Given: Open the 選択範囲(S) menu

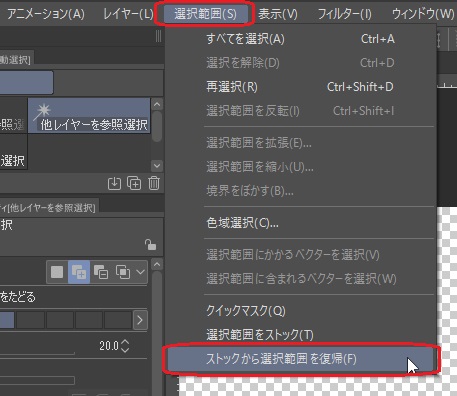Looking at the screenshot, I should pyautogui.click(x=205, y=14).
